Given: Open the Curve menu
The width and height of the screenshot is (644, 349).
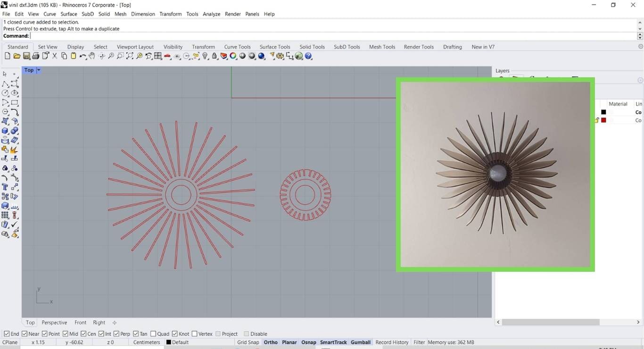Looking at the screenshot, I should click(x=50, y=14).
